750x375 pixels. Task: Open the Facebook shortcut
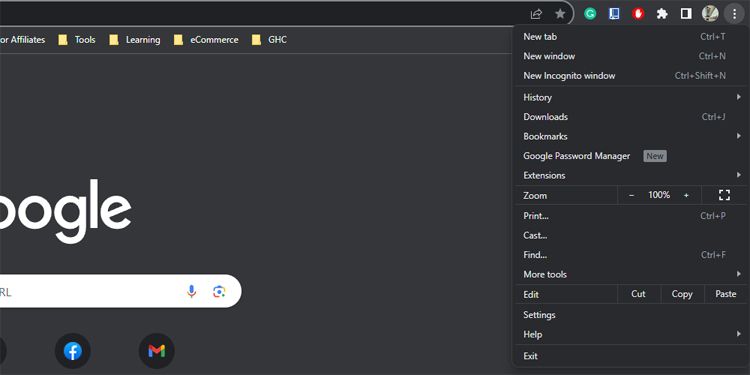(x=73, y=352)
